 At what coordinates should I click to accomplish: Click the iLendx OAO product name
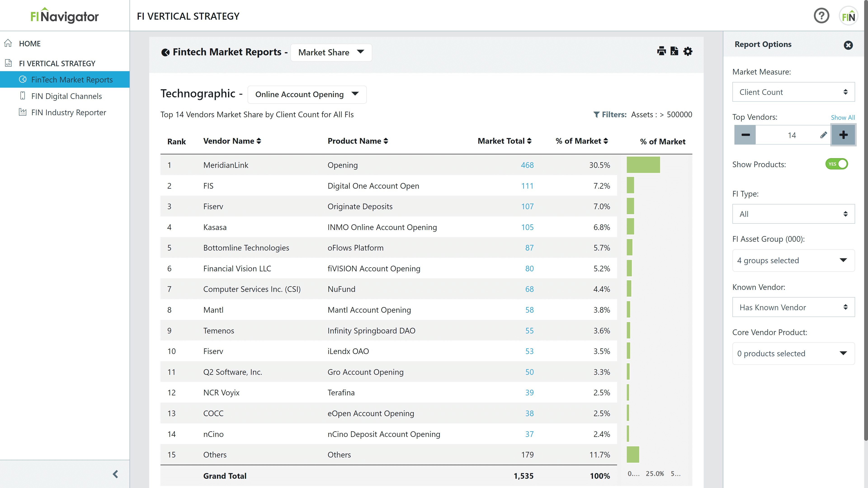tap(348, 351)
